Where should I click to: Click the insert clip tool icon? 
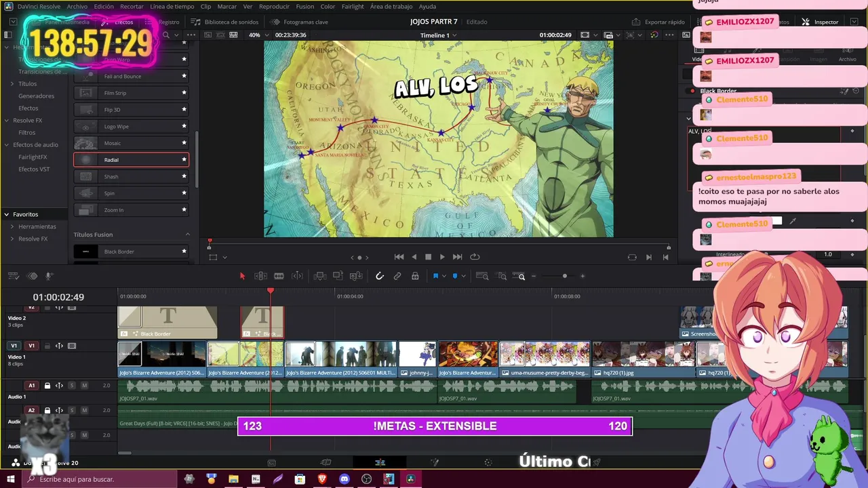click(320, 276)
